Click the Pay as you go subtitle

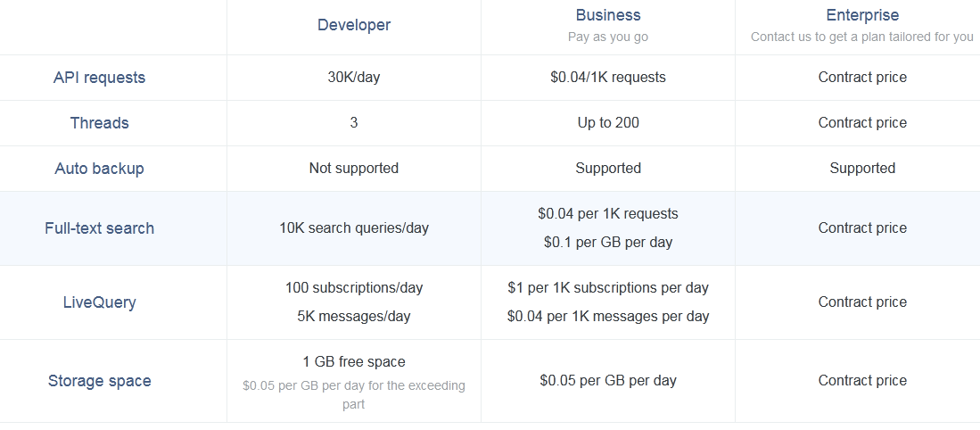(608, 37)
